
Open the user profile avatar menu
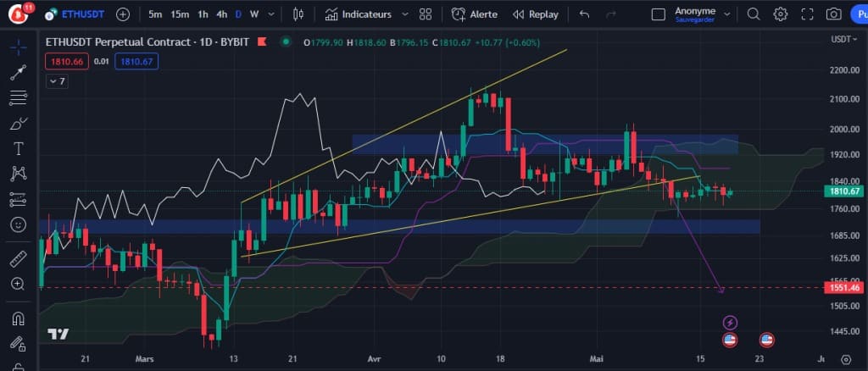pyautogui.click(x=19, y=14)
